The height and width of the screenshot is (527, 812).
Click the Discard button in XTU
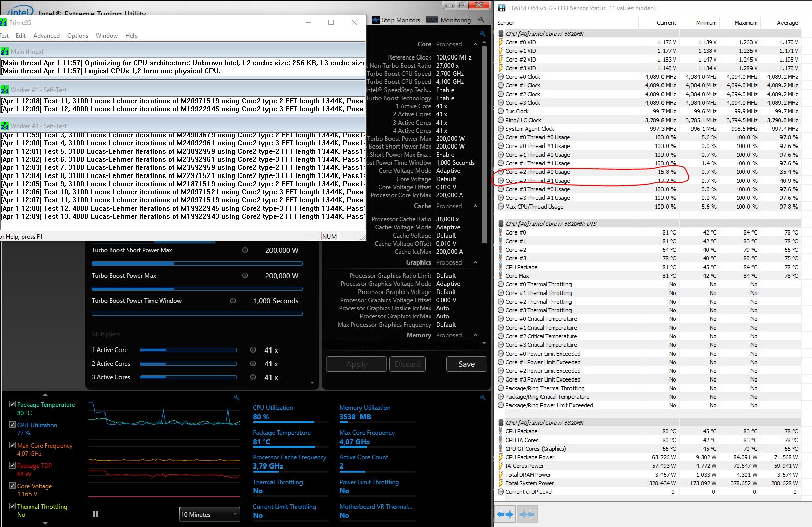pos(408,364)
